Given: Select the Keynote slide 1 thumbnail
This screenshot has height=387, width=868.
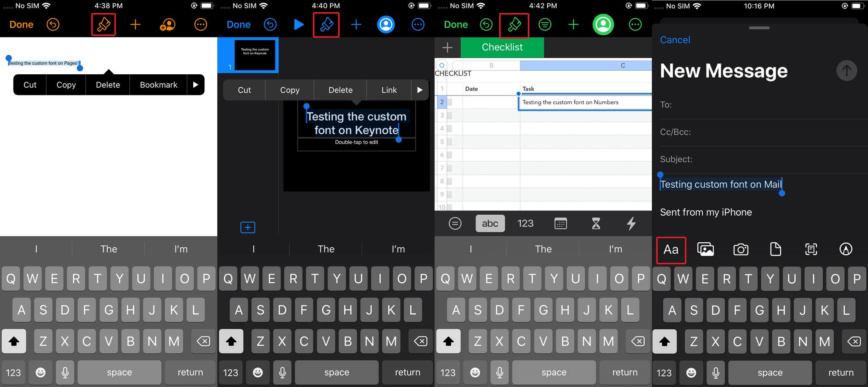Looking at the screenshot, I should click(x=255, y=55).
